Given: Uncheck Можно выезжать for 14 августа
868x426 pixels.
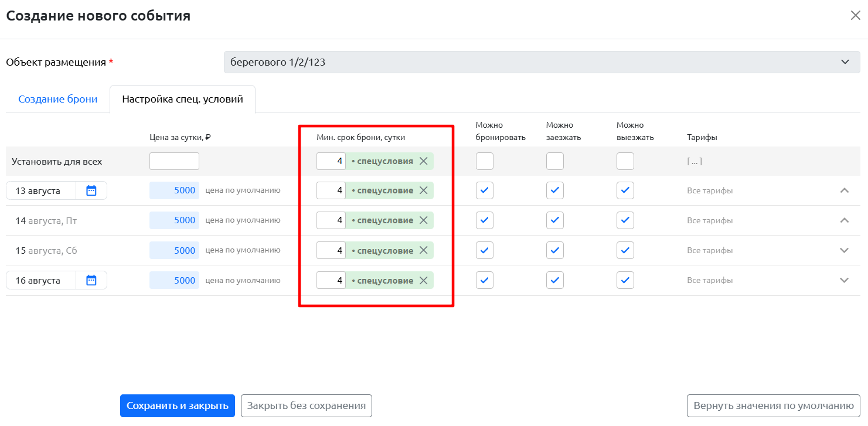Looking at the screenshot, I should [x=625, y=220].
